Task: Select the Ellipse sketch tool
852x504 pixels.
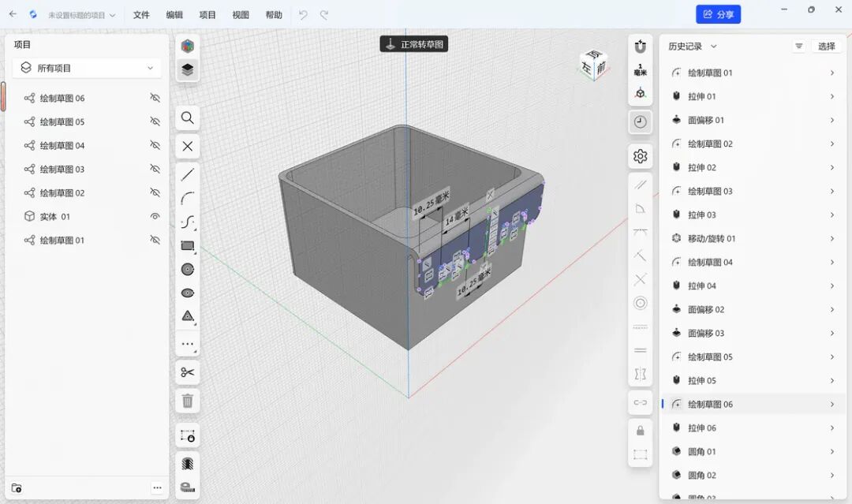Action: click(188, 293)
